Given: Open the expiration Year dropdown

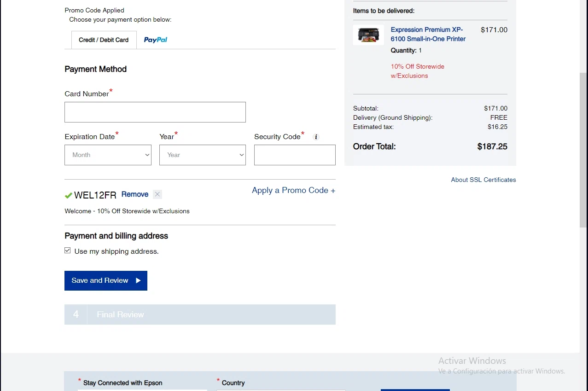Looking at the screenshot, I should coord(202,155).
